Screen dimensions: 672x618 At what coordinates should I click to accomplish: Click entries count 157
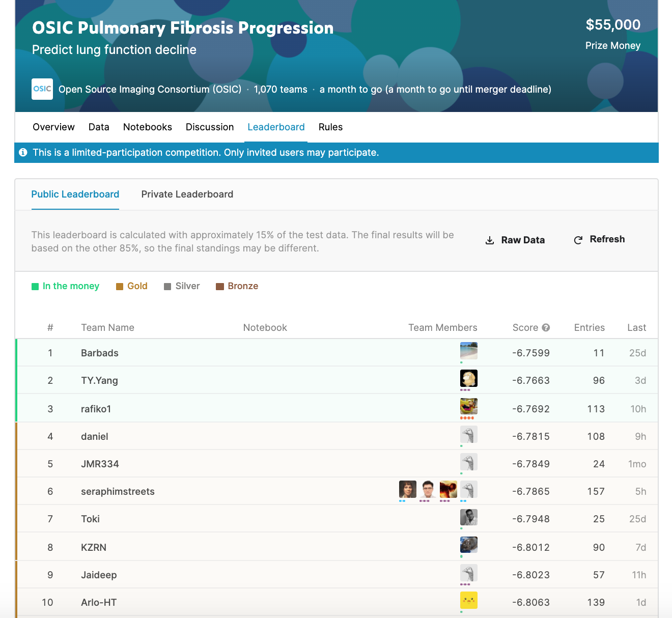point(596,491)
